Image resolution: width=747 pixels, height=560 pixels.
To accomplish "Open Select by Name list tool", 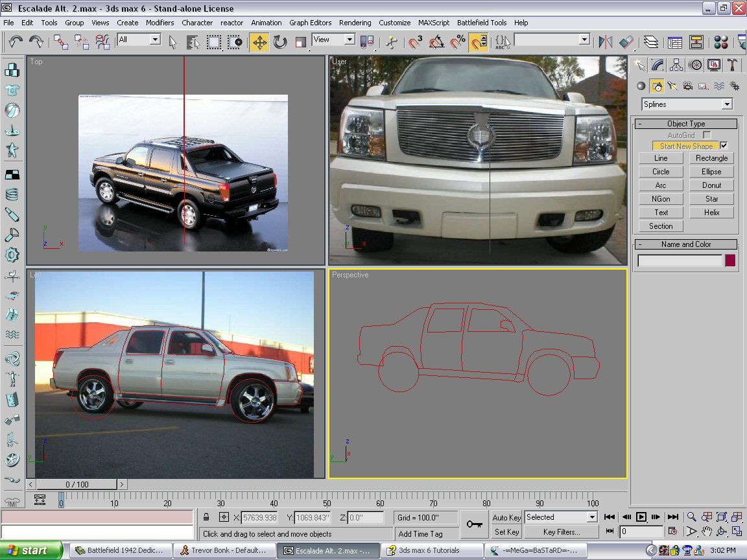I will point(193,42).
